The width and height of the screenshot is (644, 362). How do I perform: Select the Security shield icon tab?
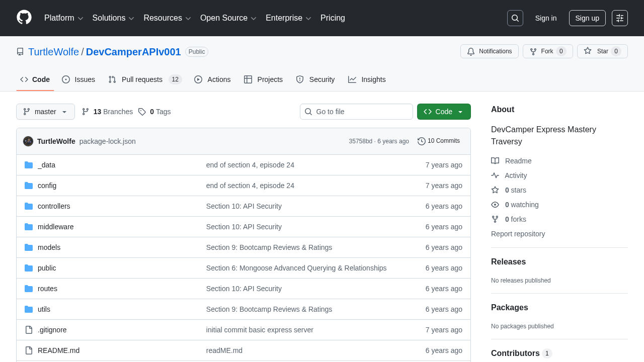[x=299, y=79]
